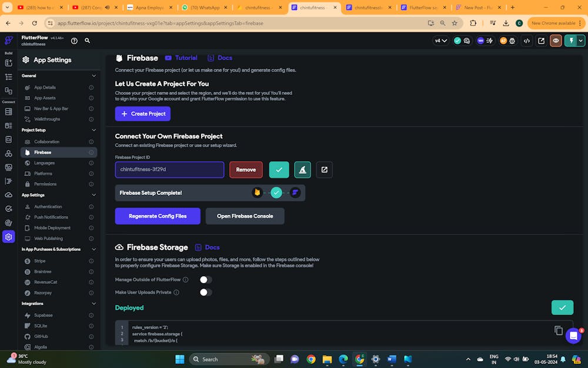The width and height of the screenshot is (588, 368).
Task: Open the v4 version dropdown
Action: (x=440, y=41)
